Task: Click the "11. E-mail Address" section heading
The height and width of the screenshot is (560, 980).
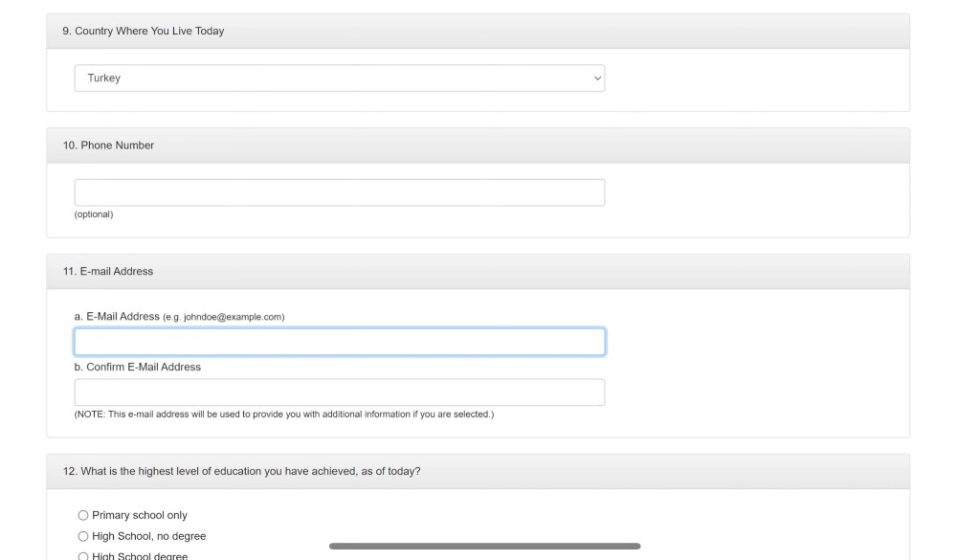Action: coord(108,272)
